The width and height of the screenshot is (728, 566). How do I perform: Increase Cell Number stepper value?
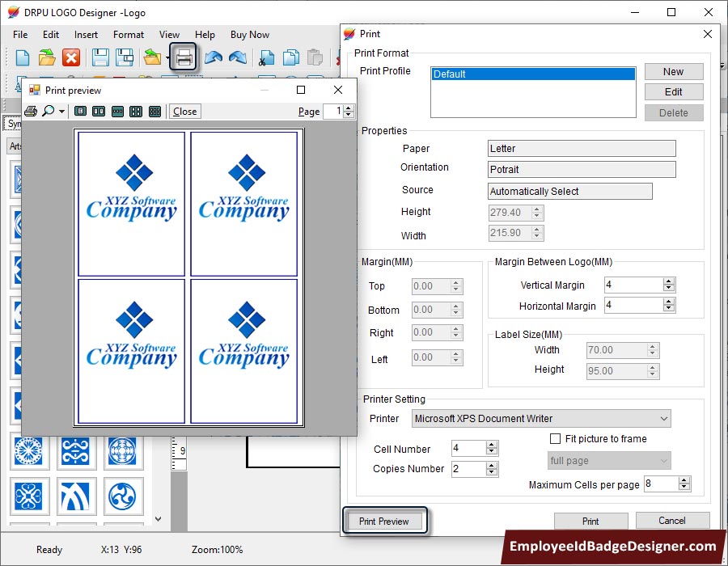tap(491, 445)
